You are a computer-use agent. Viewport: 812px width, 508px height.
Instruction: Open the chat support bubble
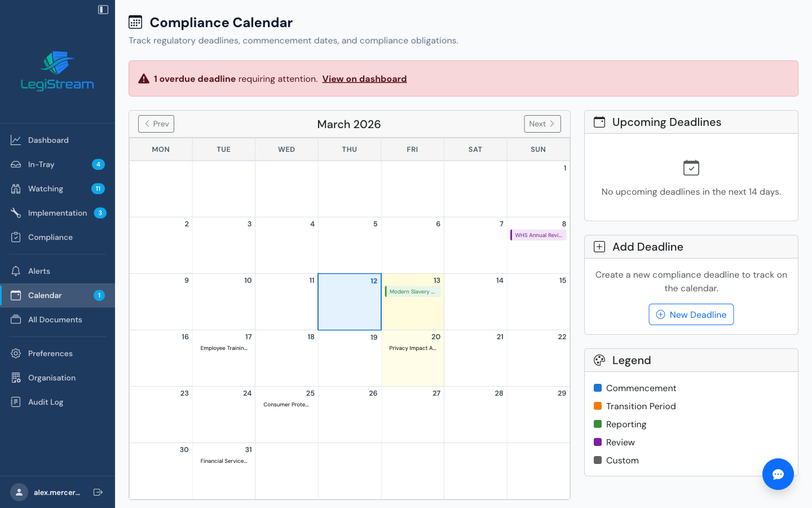point(778,474)
